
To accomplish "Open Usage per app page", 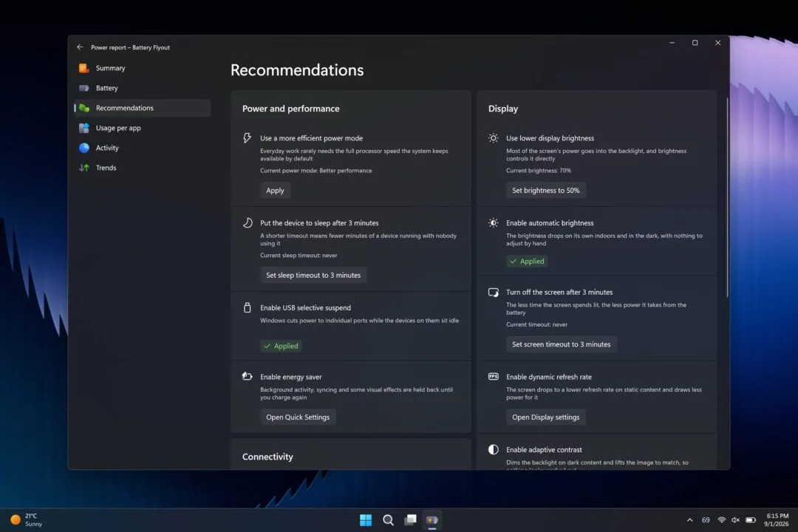I will pos(143,128).
